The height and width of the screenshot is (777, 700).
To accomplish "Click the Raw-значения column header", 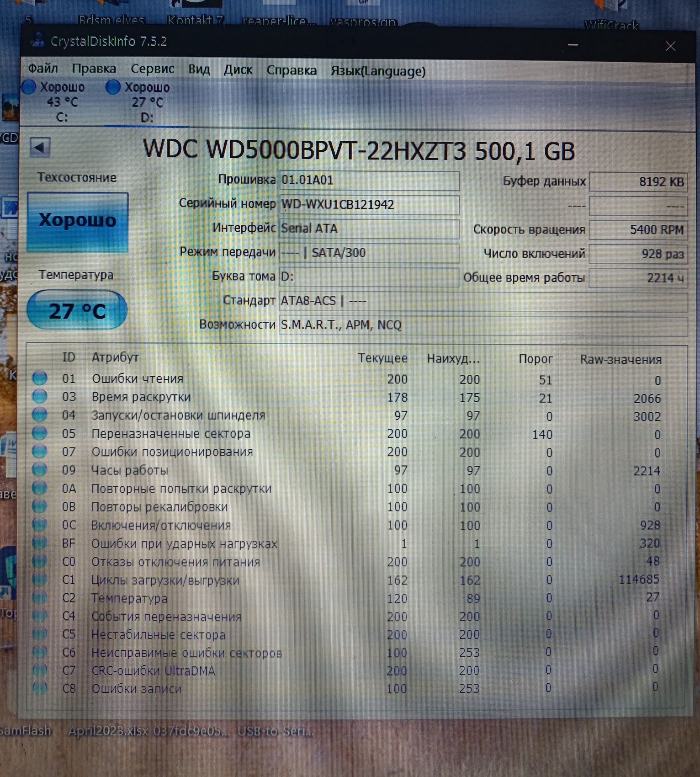I will pos(621,360).
